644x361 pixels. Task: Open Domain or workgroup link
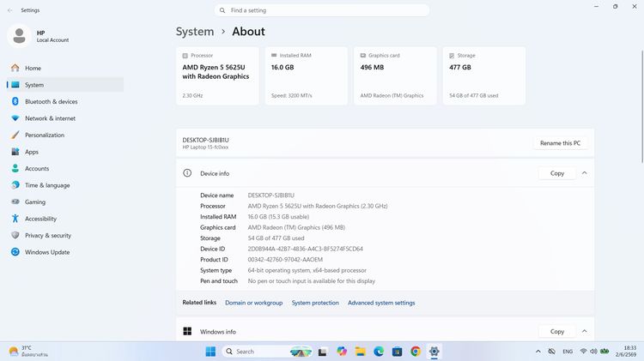(254, 303)
